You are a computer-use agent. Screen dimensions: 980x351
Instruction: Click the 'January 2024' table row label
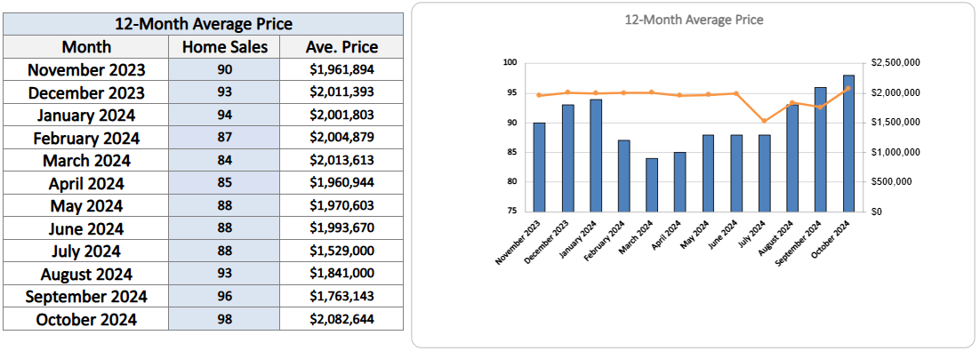[86, 116]
